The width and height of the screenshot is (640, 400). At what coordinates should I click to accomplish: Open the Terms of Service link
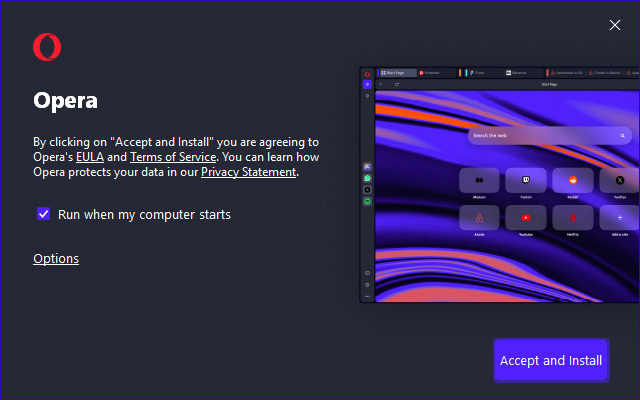click(173, 157)
